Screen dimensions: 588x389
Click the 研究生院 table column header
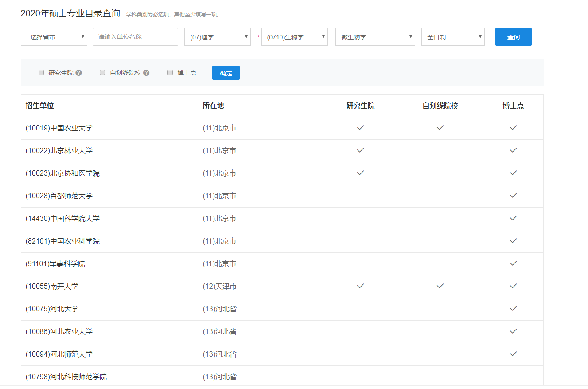360,106
